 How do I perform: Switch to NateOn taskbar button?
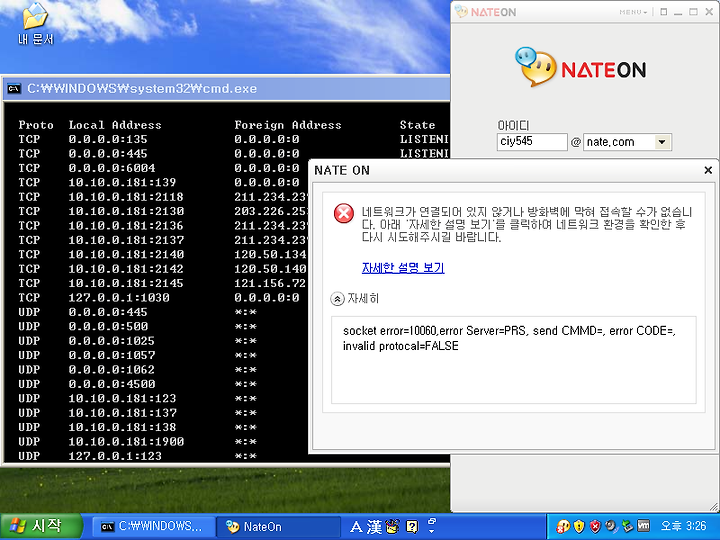[278, 527]
